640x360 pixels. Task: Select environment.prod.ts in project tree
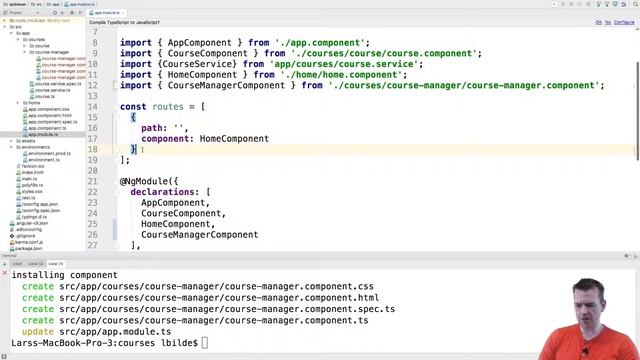47,153
